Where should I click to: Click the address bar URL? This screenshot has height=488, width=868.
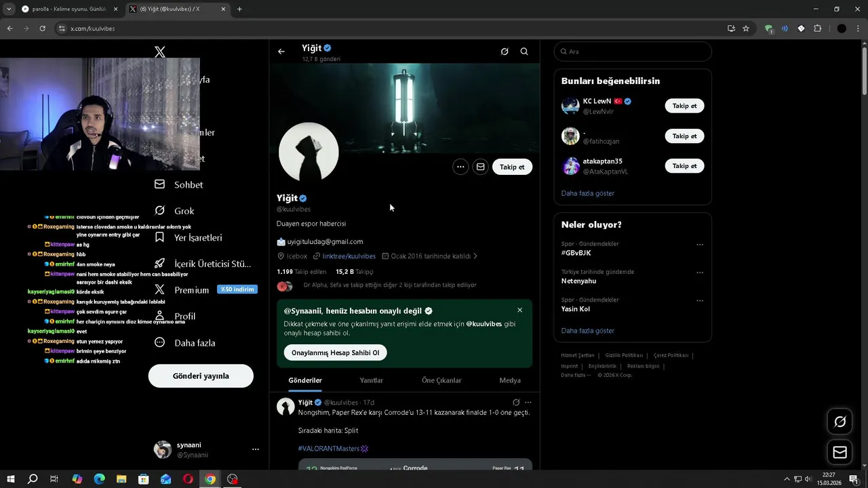point(93,28)
